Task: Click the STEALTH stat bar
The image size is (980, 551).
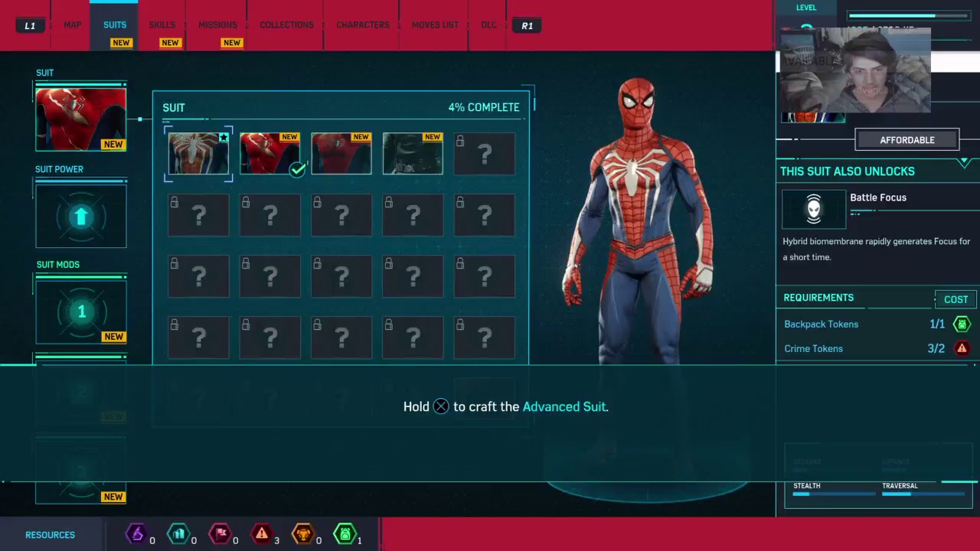Action: [x=834, y=494]
